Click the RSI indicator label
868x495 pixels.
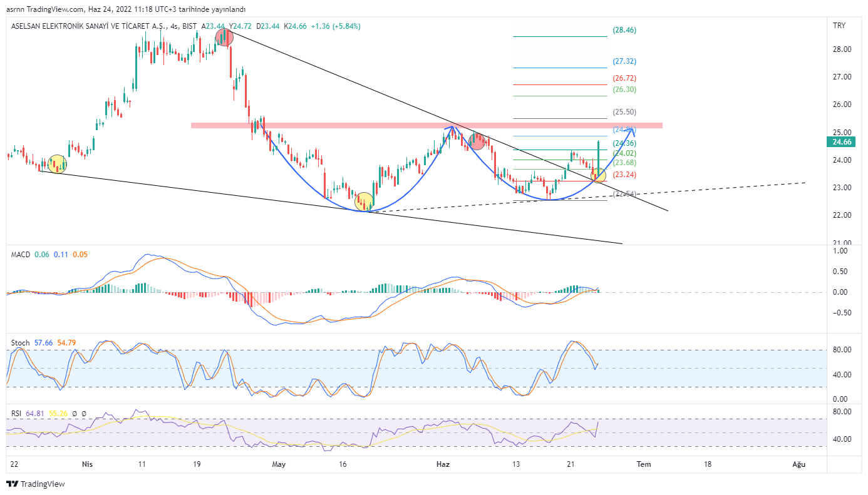point(17,414)
